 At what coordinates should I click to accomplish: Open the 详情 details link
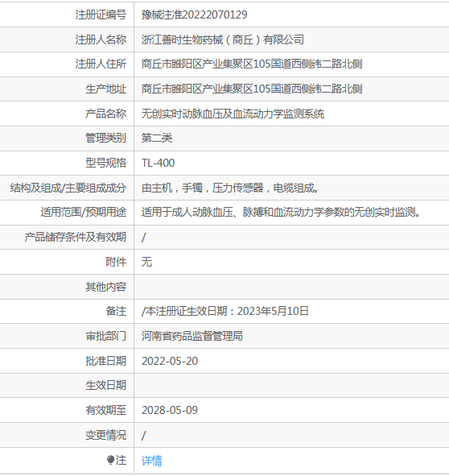pyautogui.click(x=152, y=461)
